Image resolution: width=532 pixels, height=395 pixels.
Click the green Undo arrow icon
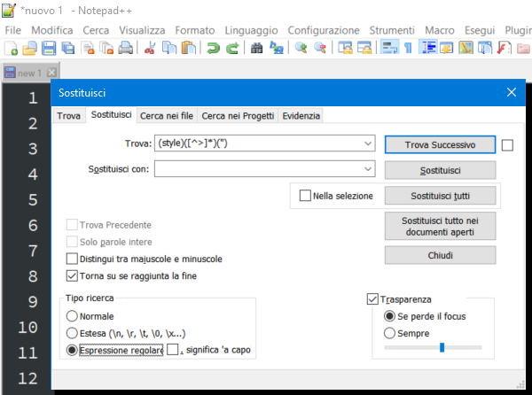tap(213, 48)
